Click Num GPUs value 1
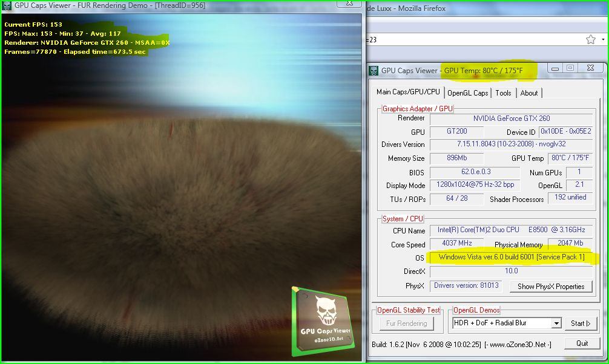Viewport: 609px width, 364px height. (x=579, y=172)
